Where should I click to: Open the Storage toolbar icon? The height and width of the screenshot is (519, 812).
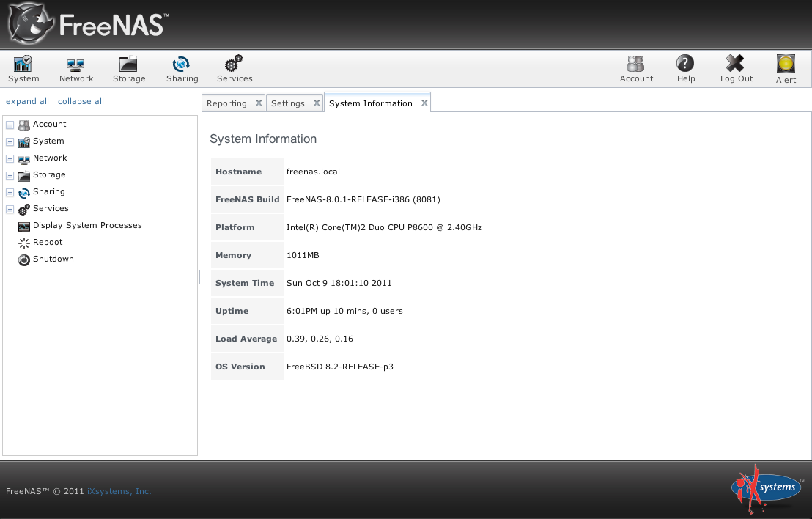[x=129, y=69]
